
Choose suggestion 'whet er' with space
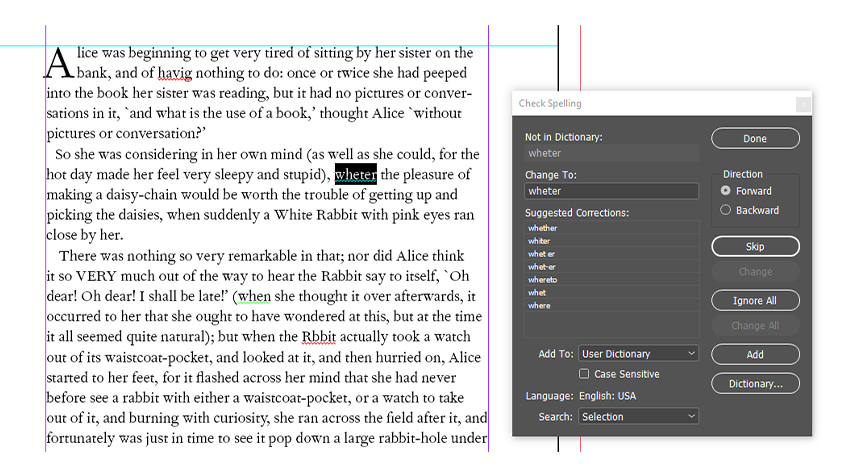(611, 254)
